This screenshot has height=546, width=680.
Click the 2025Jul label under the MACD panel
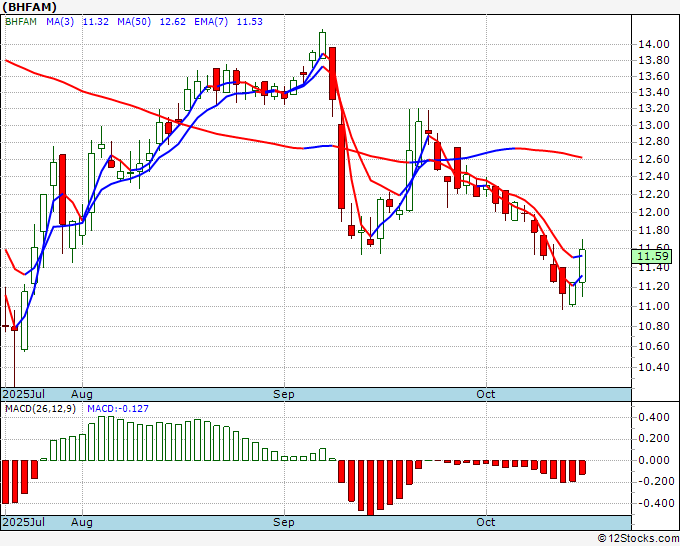pyautogui.click(x=25, y=523)
